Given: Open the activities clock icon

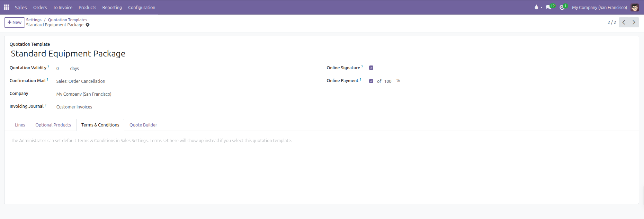Looking at the screenshot, I should pyautogui.click(x=562, y=7).
